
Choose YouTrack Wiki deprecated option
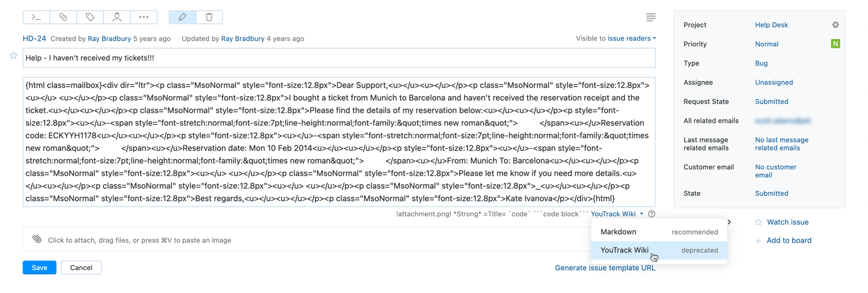click(625, 250)
